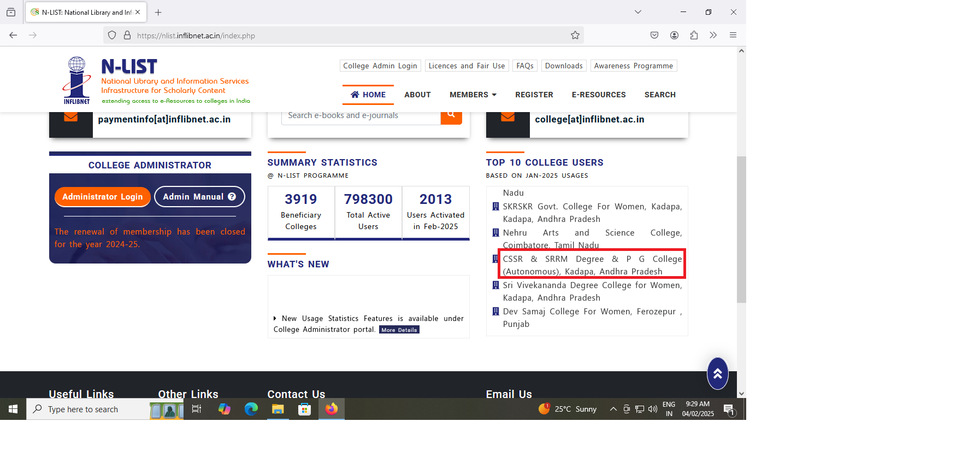Open the Firefox hamburger application menu

(733, 36)
